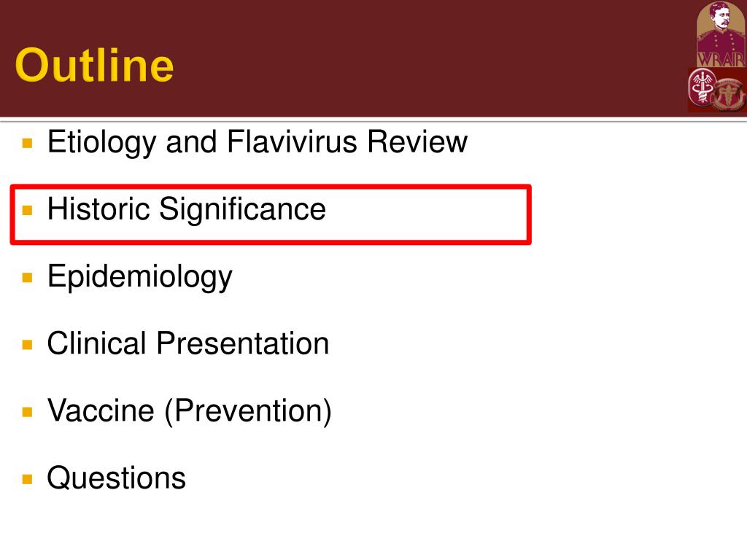This screenshot has width=747, height=560.
Task: Click the caduceus medical emblem icon
Action: pyautogui.click(x=703, y=87)
